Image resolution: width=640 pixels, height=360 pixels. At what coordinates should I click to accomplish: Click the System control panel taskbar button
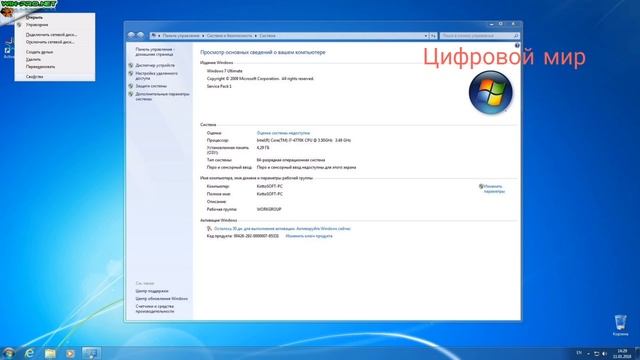91,353
